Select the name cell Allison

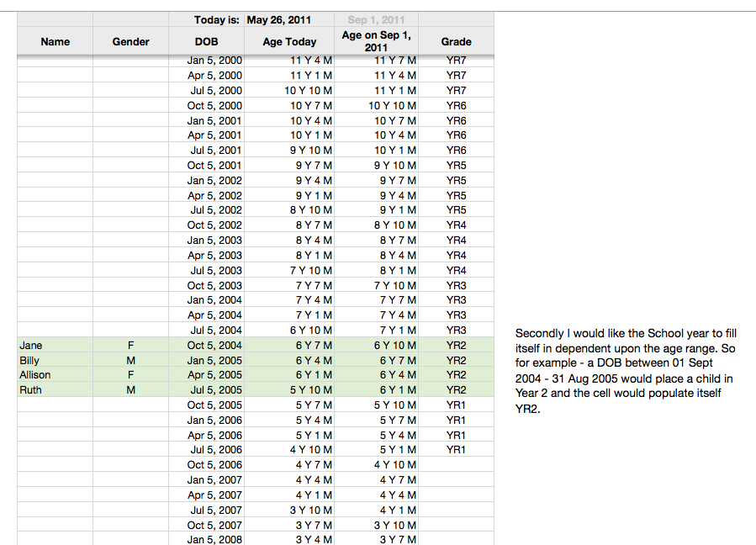pos(55,375)
